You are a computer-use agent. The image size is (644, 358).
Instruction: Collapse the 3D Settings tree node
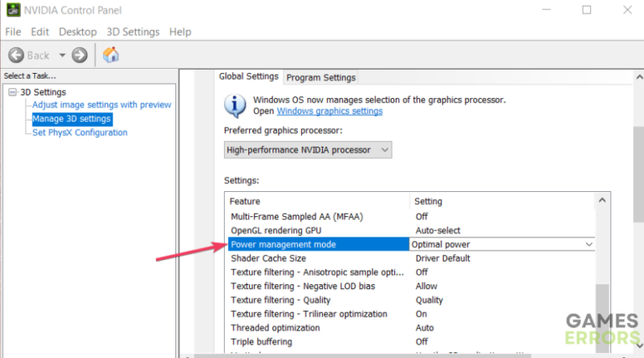point(13,92)
